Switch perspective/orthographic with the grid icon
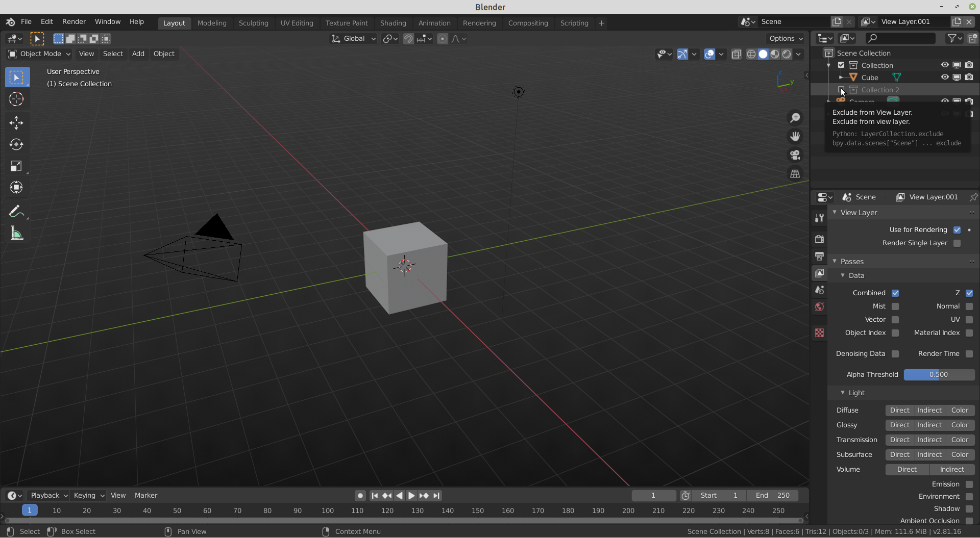This screenshot has height=538, width=980. click(795, 173)
